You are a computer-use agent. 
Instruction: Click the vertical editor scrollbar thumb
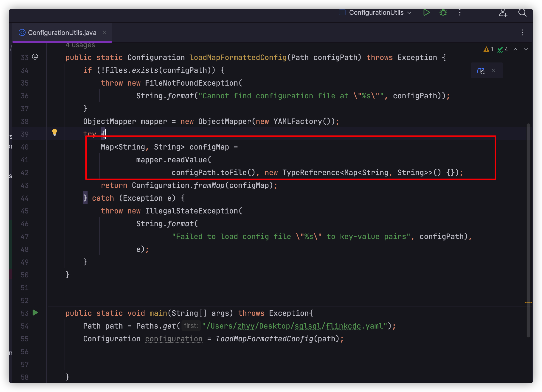(x=528, y=230)
